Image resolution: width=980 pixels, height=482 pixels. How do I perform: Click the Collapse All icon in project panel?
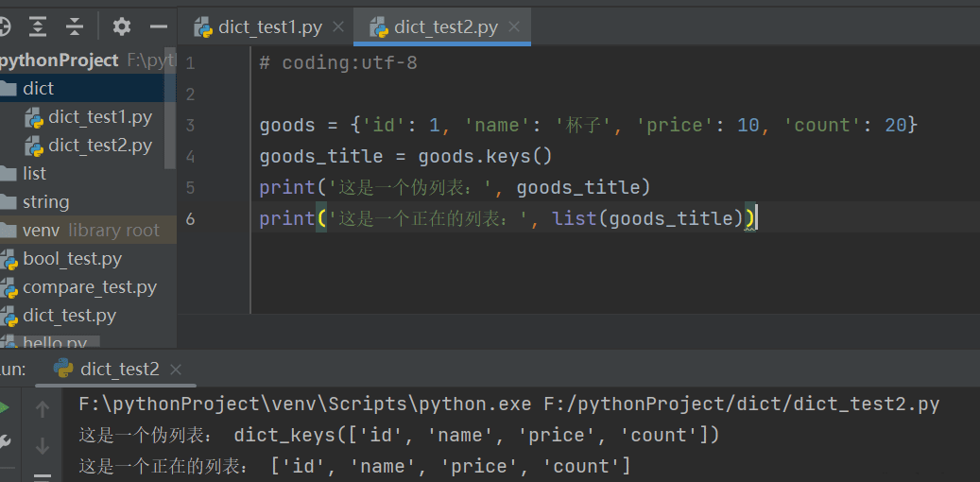75,26
